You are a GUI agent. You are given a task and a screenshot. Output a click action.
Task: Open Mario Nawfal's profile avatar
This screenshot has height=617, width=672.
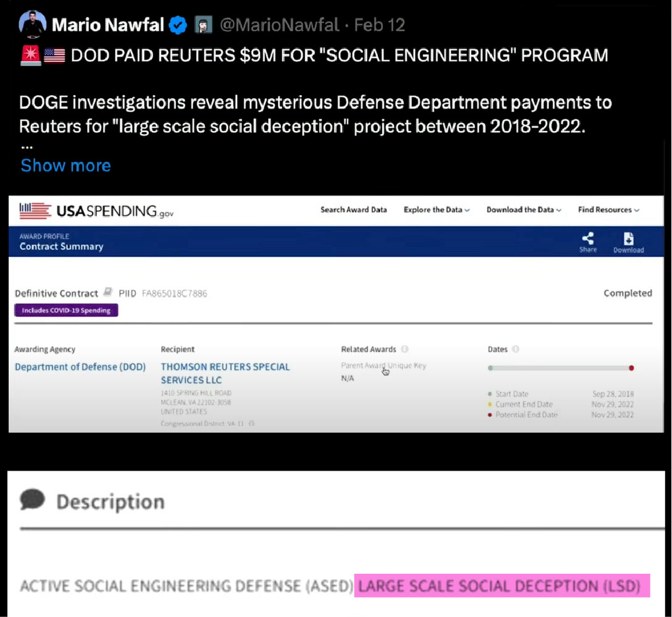tap(32, 24)
